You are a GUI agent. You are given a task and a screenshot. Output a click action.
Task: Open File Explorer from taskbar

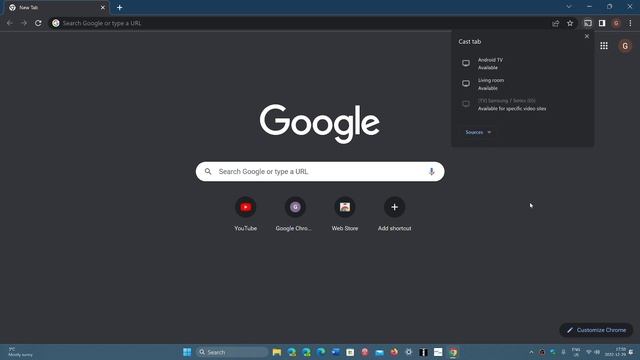tap(277, 352)
